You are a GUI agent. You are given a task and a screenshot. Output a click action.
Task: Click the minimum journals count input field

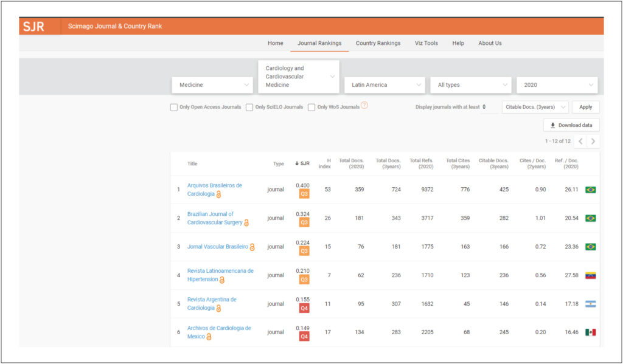pyautogui.click(x=489, y=107)
